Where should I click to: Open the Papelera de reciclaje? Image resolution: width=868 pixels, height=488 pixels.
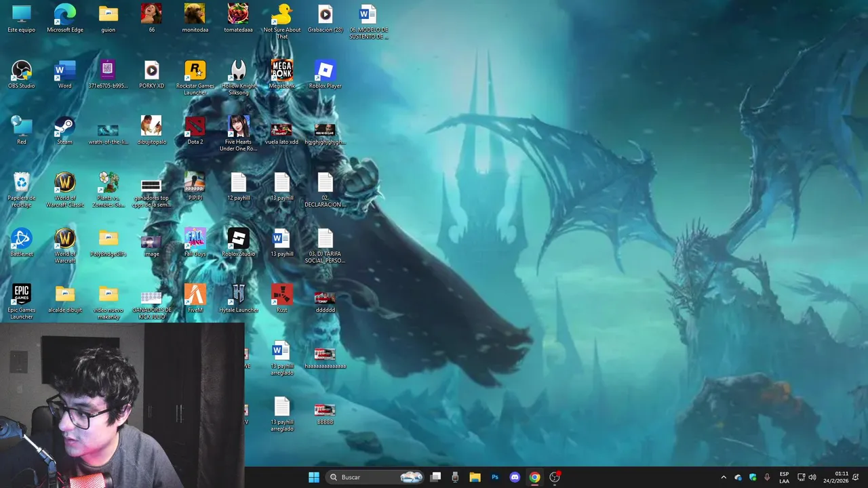(x=22, y=190)
